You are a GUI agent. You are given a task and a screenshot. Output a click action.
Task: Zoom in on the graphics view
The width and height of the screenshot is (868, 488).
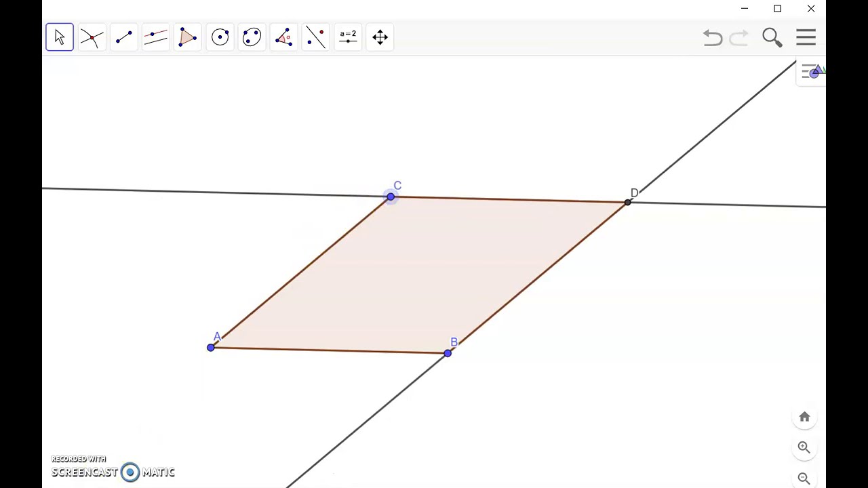pyautogui.click(x=804, y=447)
